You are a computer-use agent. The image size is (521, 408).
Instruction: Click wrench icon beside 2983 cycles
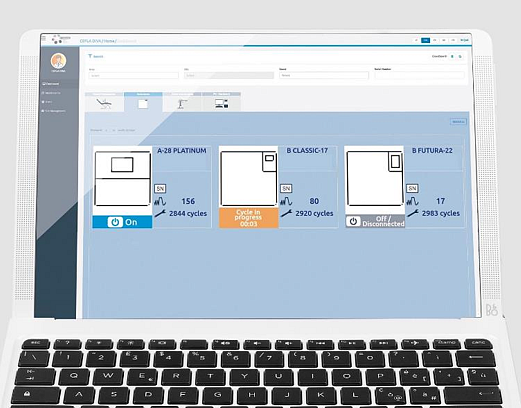point(412,213)
